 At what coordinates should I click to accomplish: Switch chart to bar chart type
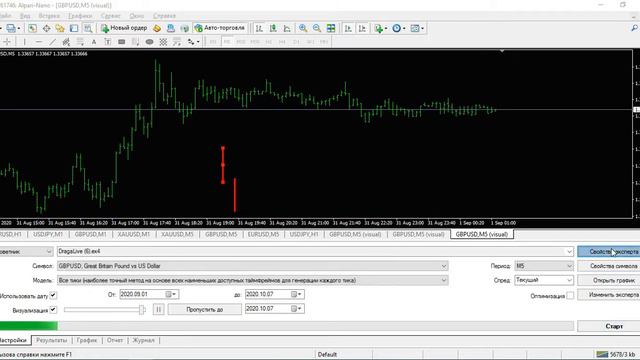(x=259, y=28)
